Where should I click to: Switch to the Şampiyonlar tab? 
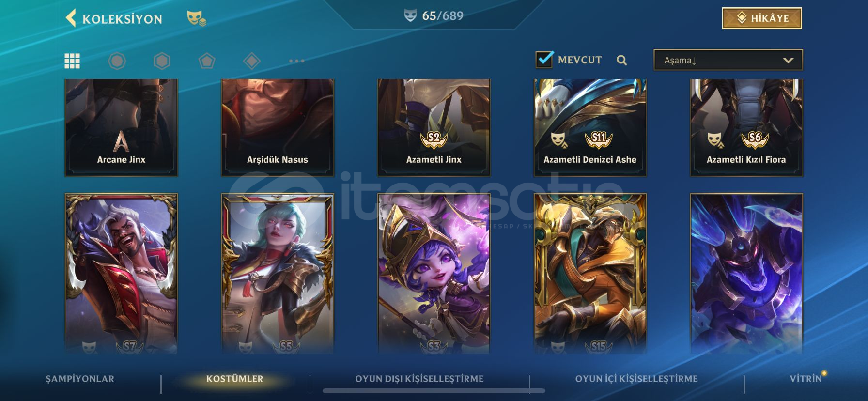click(x=80, y=379)
